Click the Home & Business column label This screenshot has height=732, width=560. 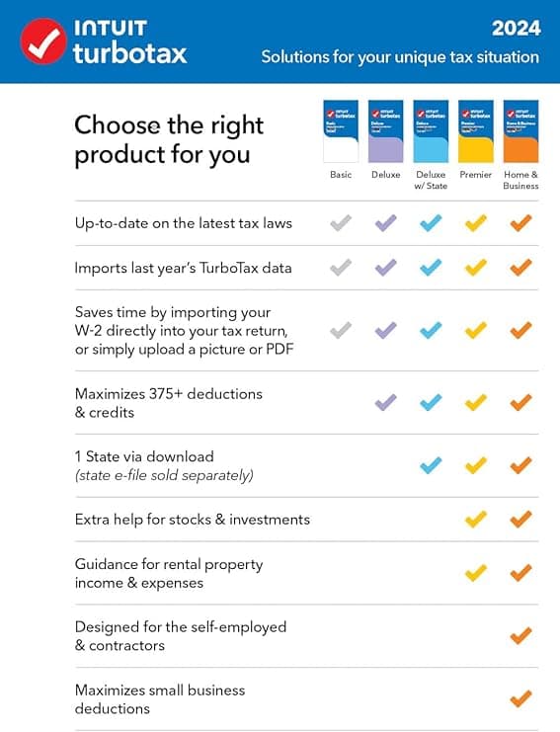pyautogui.click(x=520, y=180)
